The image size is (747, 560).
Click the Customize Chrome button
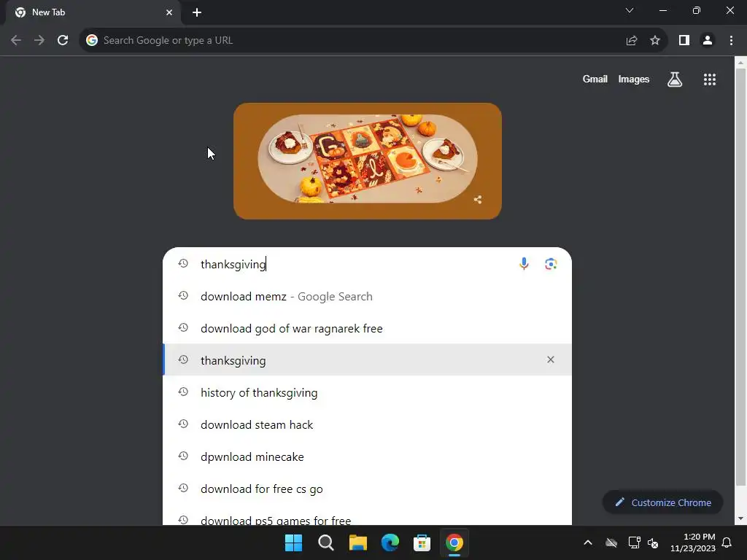point(662,502)
